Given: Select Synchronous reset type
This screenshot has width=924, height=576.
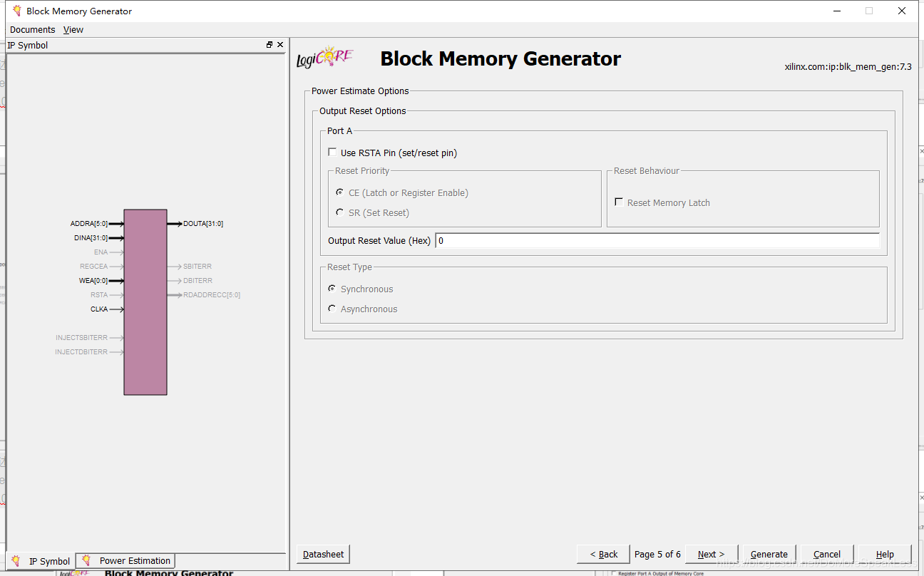Looking at the screenshot, I should (332, 289).
